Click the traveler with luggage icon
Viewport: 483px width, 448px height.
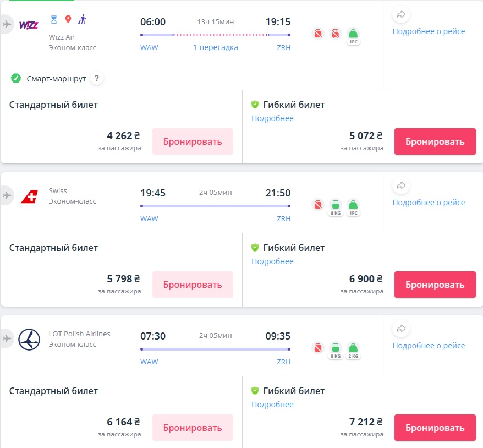click(x=83, y=19)
